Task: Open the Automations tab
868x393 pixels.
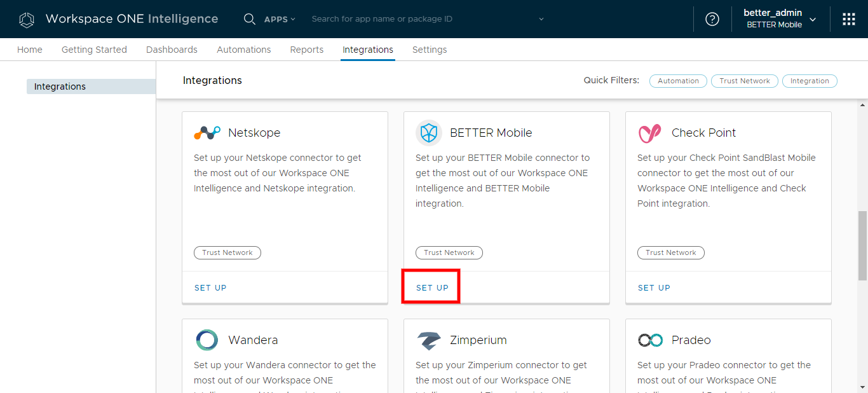Action: click(x=244, y=50)
